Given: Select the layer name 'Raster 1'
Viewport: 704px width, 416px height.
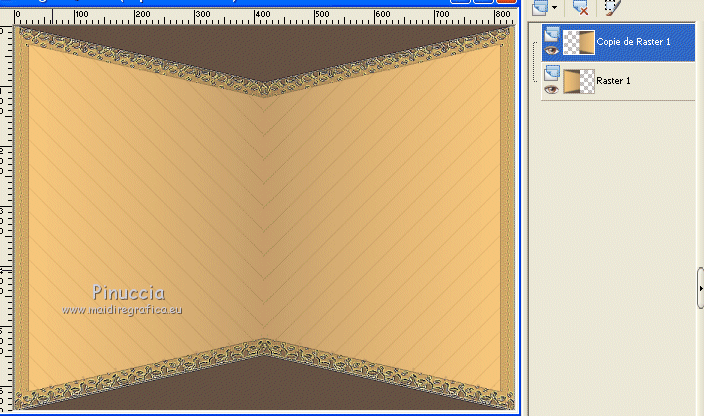Looking at the screenshot, I should [x=613, y=81].
